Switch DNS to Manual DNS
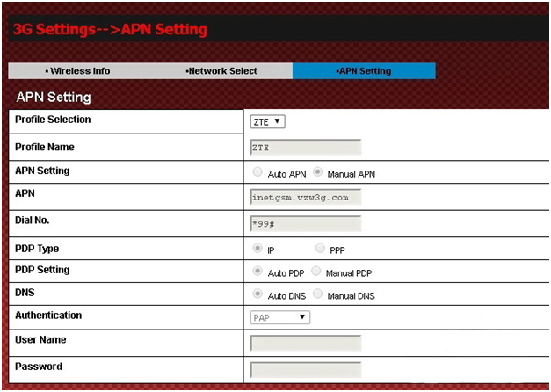 [x=318, y=295]
